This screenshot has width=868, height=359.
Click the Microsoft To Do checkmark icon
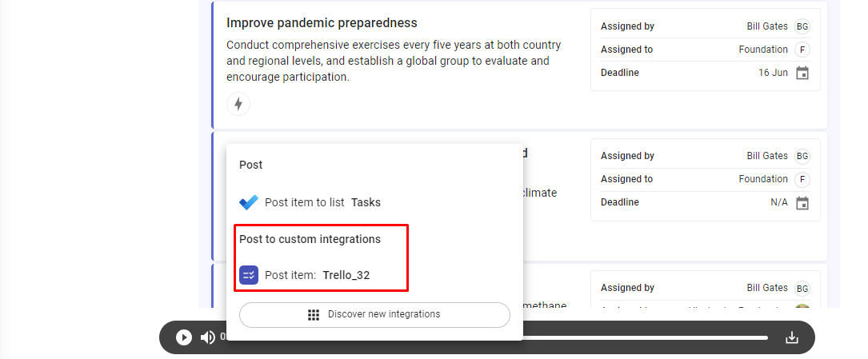(249, 202)
